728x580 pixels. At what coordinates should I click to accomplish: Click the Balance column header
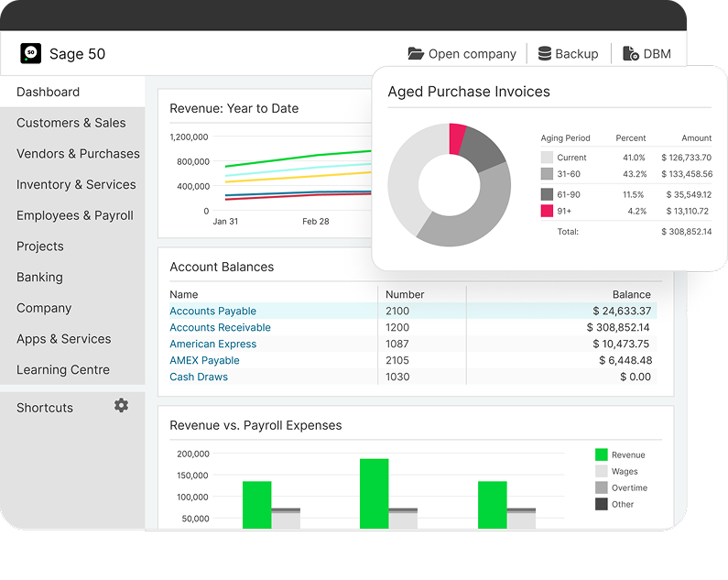tap(631, 295)
